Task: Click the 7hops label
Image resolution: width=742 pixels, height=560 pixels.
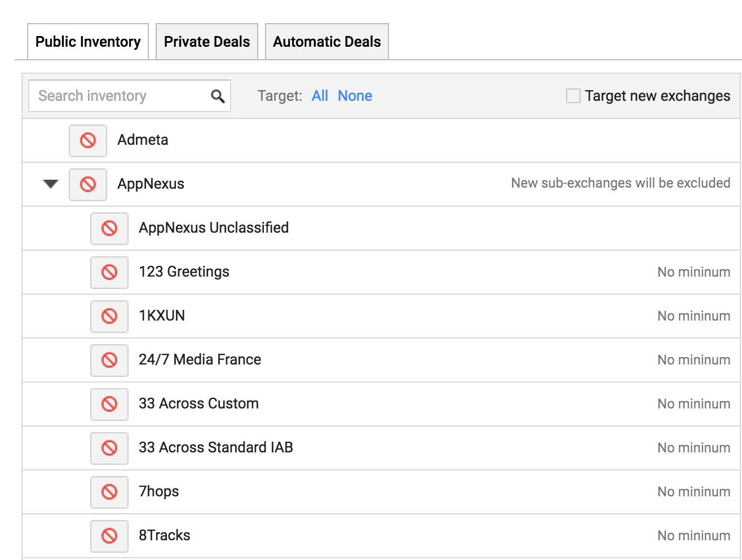Action: click(x=158, y=491)
